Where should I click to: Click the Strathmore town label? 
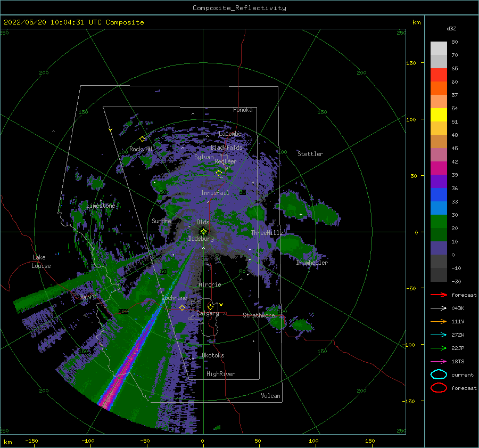pos(259,315)
